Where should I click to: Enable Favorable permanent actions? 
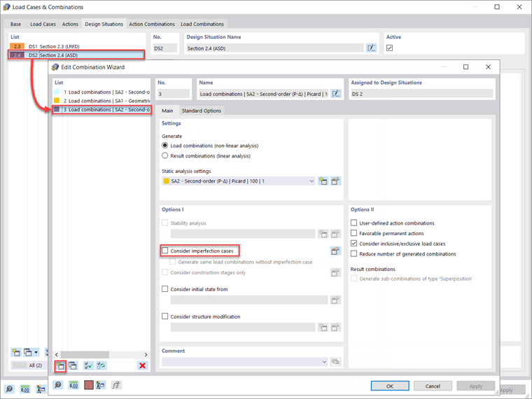(354, 232)
